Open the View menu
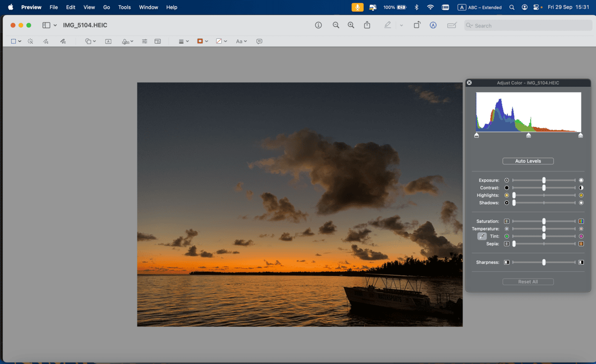This screenshot has height=364, width=596. (89, 7)
